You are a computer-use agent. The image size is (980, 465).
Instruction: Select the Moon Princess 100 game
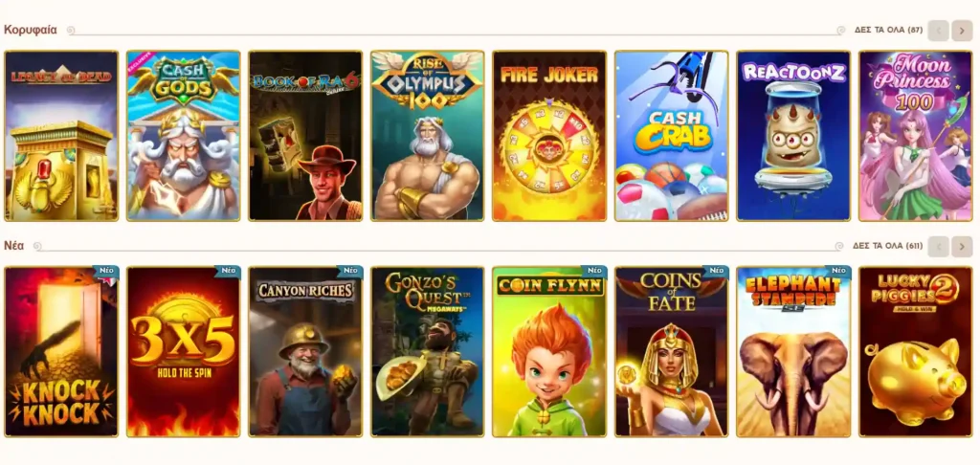coord(916,136)
